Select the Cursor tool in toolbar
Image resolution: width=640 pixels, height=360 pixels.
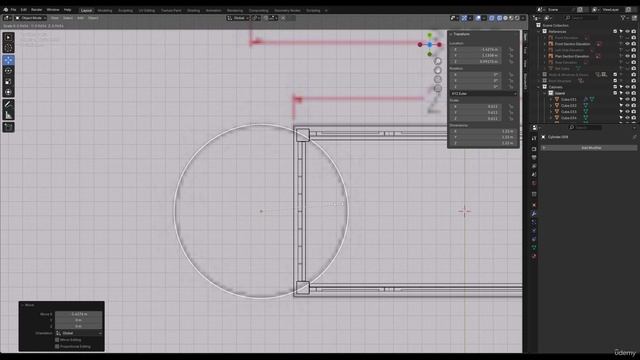coord(8,48)
